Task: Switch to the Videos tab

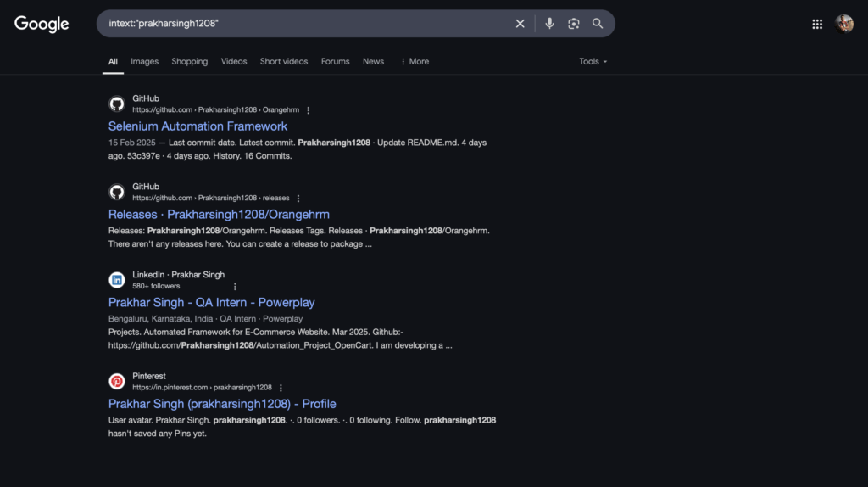Action: tap(234, 61)
